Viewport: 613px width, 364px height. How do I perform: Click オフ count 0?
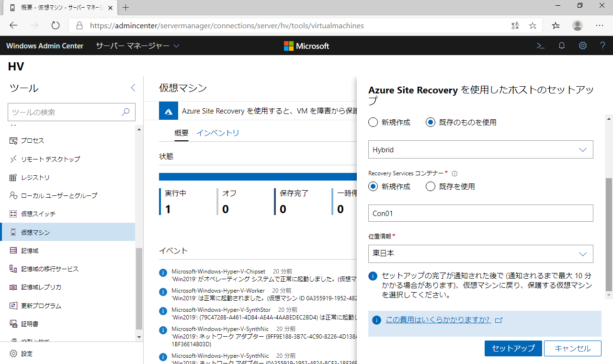click(226, 209)
